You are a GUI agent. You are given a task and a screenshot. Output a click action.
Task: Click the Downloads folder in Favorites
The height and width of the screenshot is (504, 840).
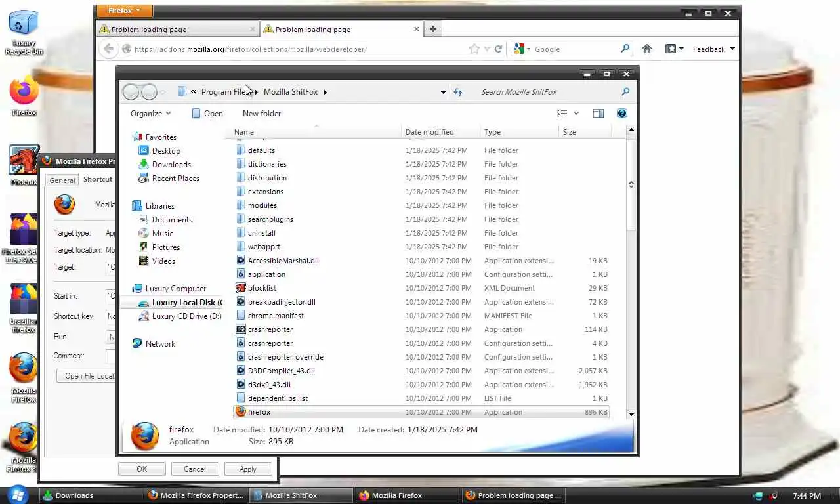[x=171, y=165]
